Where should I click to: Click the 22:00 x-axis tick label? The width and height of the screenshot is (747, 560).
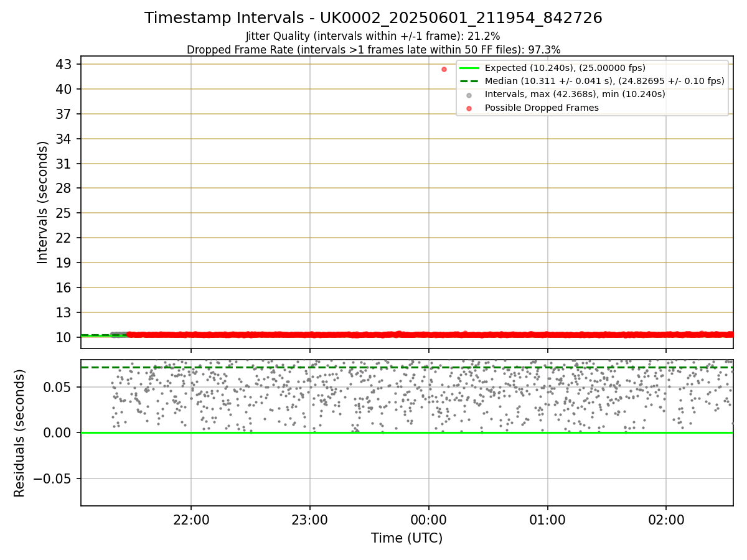(x=191, y=519)
